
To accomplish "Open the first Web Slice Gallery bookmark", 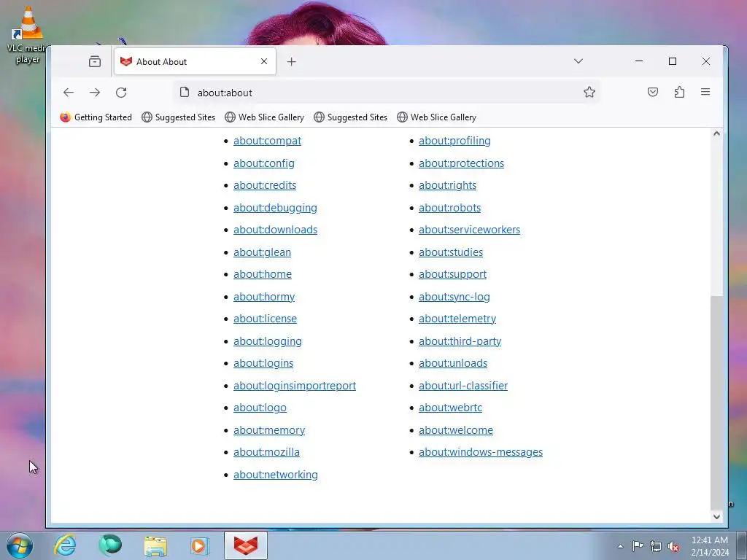I will pos(264,117).
